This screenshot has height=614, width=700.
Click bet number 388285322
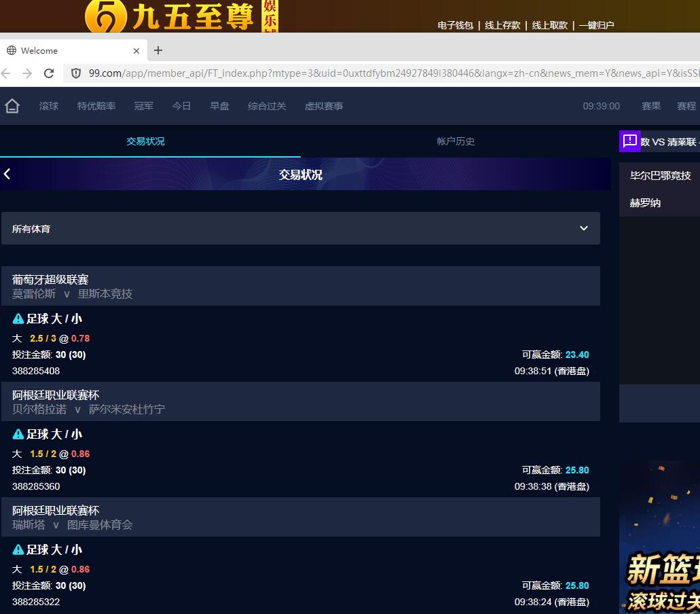(x=36, y=602)
